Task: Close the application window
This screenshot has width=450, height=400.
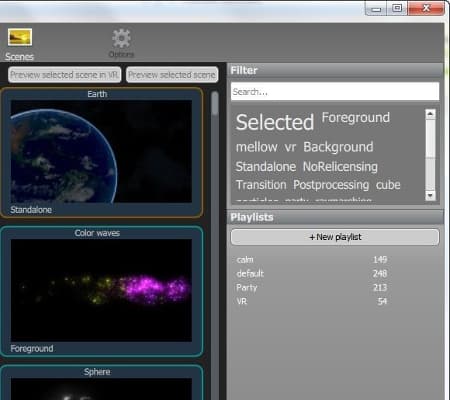Action: pos(426,8)
